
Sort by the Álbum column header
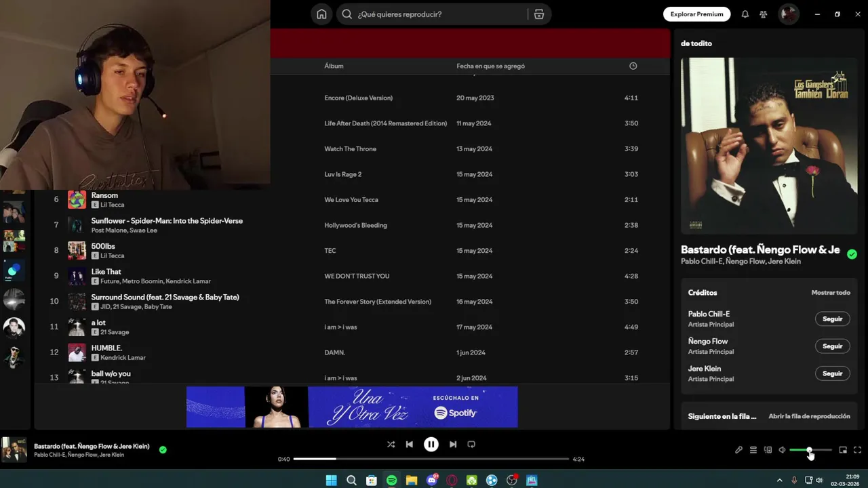334,66
